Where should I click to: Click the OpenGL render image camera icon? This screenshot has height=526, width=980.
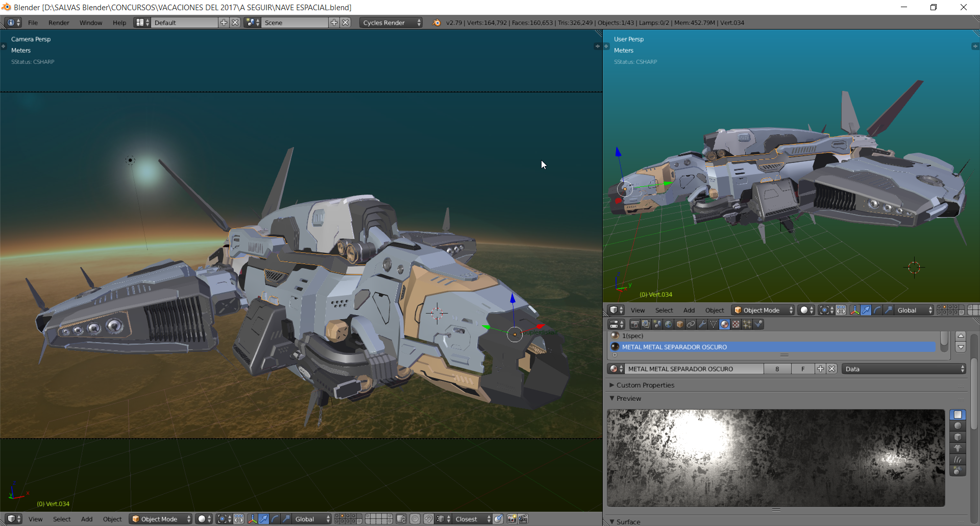[511, 519]
